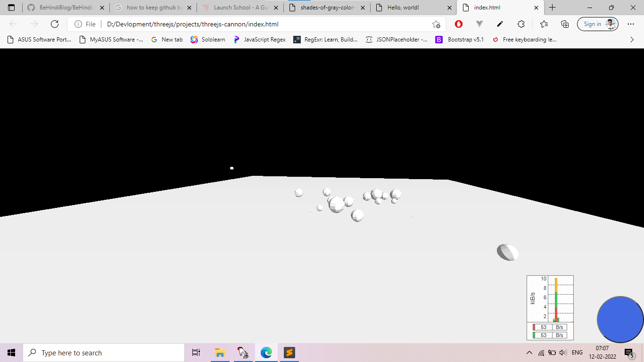The width and height of the screenshot is (644, 362).
Task: Open the Favorites list
Action: [x=544, y=24]
